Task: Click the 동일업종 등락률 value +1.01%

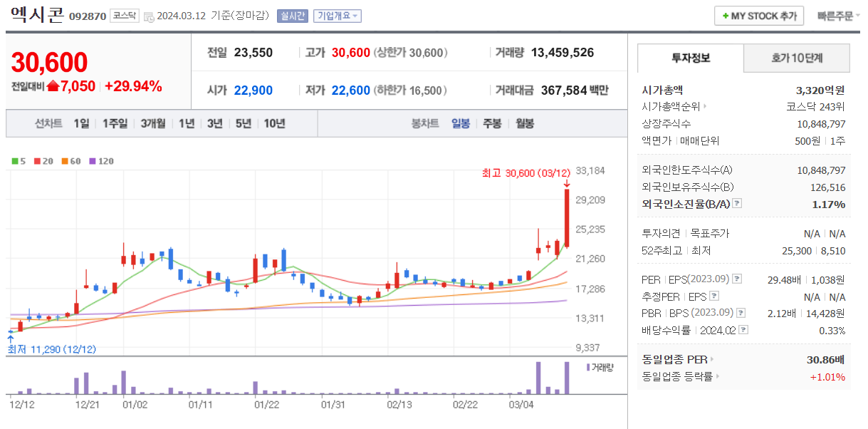Action: click(x=827, y=376)
